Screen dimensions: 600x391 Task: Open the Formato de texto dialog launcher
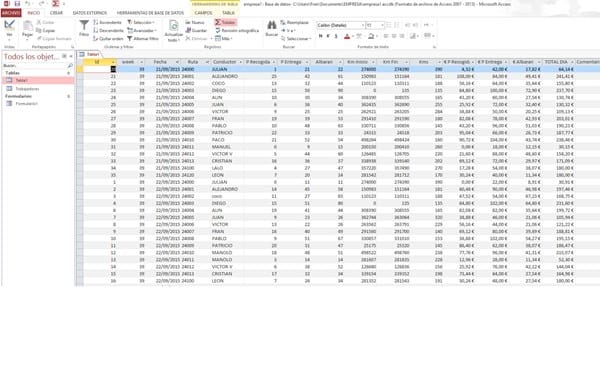point(434,47)
